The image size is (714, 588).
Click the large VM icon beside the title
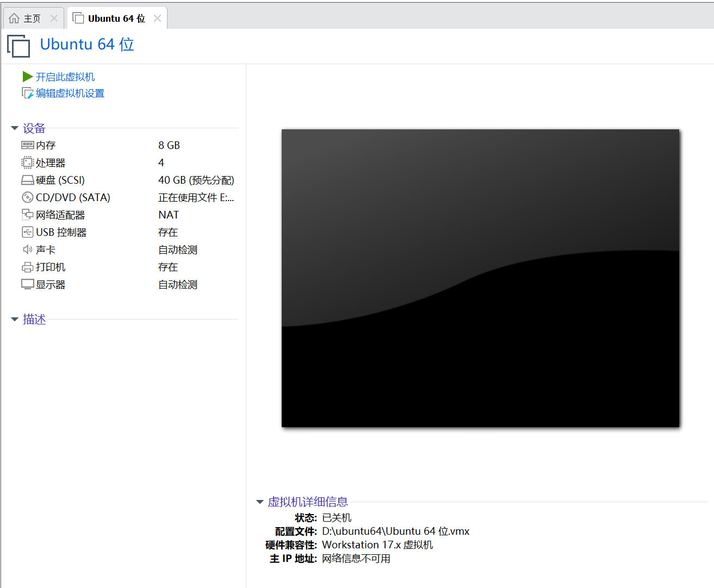tap(18, 46)
